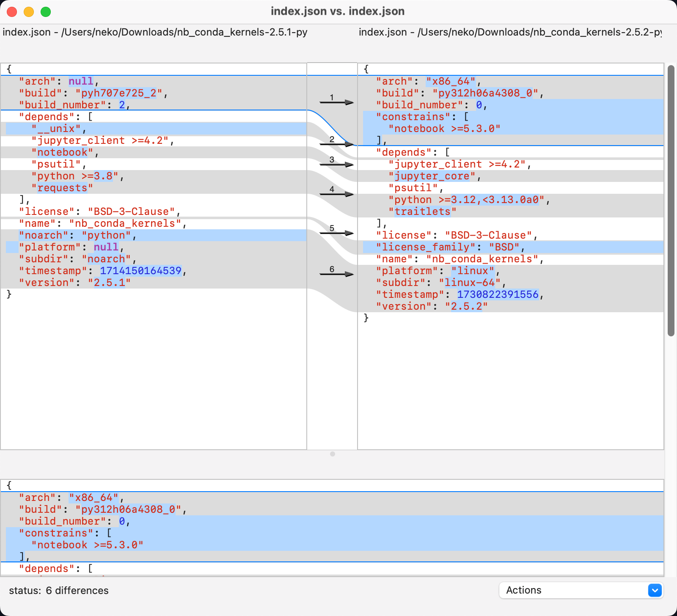Click difference arrow number 3
The image size is (677, 616).
click(x=336, y=164)
